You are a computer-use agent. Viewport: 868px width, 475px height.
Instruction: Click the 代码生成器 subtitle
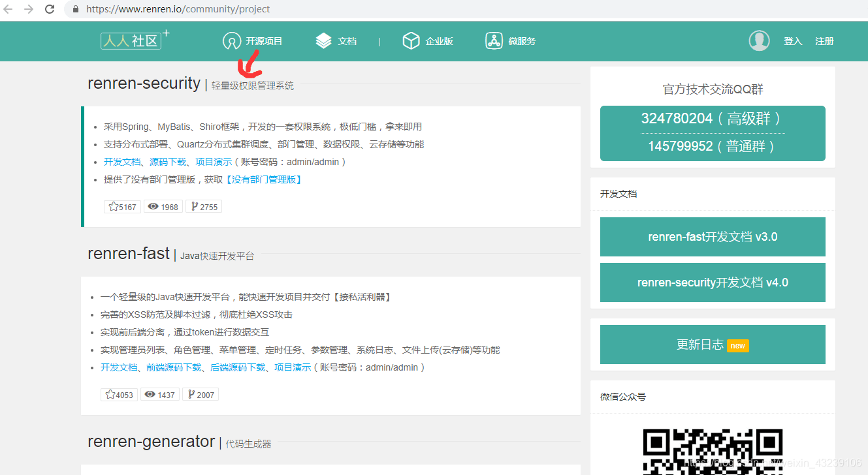(x=248, y=444)
